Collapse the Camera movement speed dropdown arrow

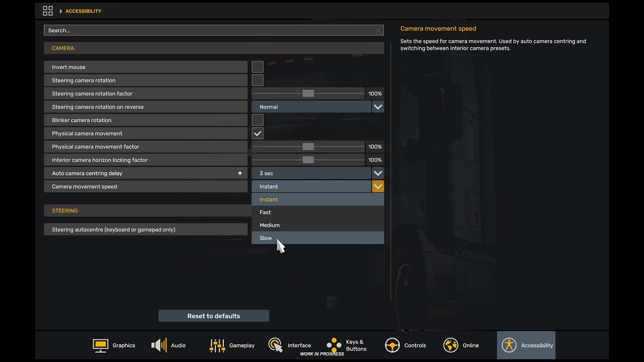(x=378, y=186)
